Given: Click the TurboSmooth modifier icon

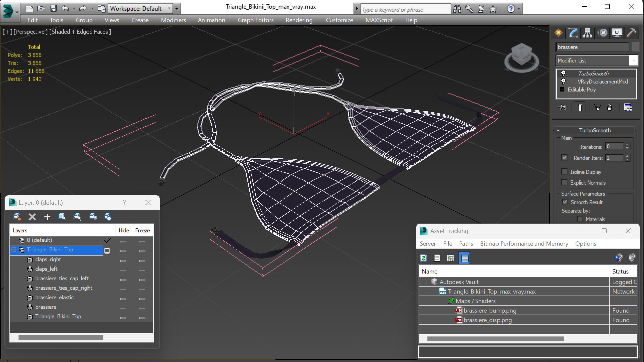Looking at the screenshot, I should click(563, 73).
